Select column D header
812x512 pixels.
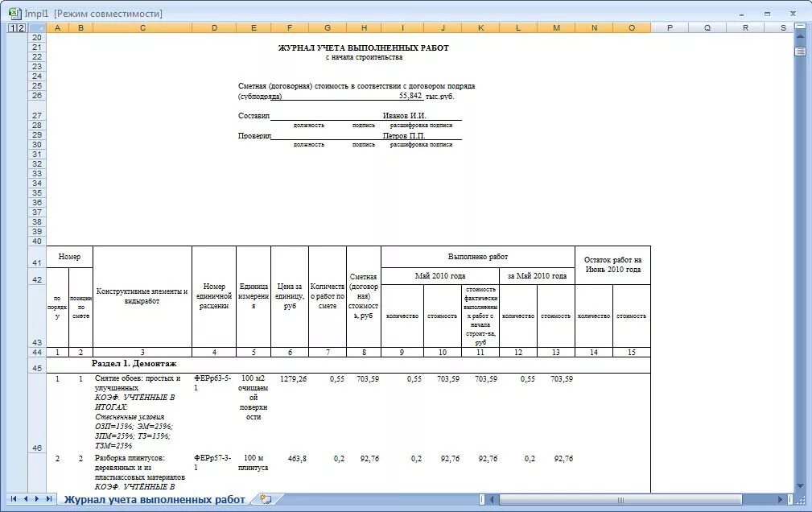214,28
